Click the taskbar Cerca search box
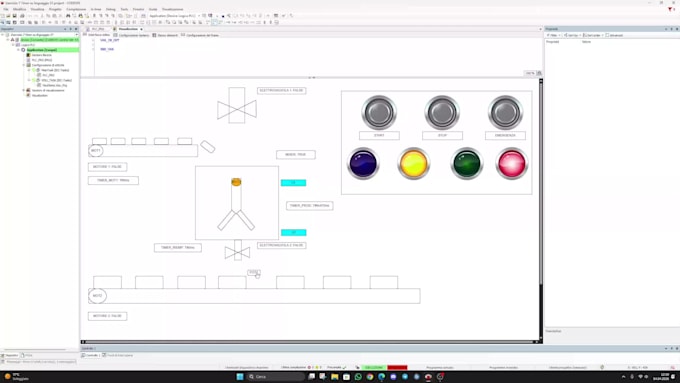This screenshot has width=680, height=383. (276, 376)
